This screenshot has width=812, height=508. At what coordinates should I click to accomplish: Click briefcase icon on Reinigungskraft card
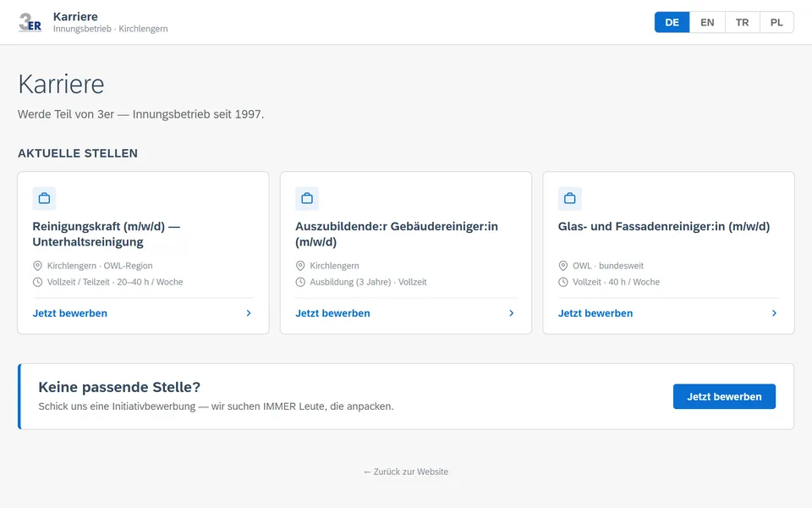tap(44, 198)
